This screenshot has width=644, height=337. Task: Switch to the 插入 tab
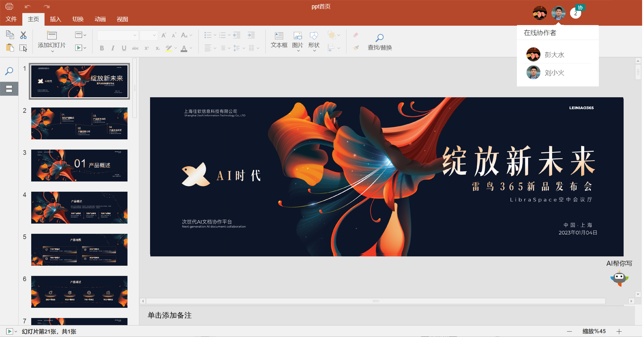[x=55, y=19]
